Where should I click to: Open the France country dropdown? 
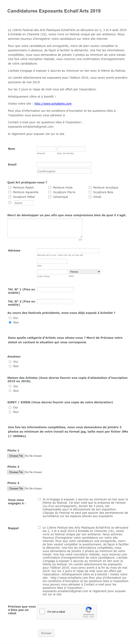85,271
